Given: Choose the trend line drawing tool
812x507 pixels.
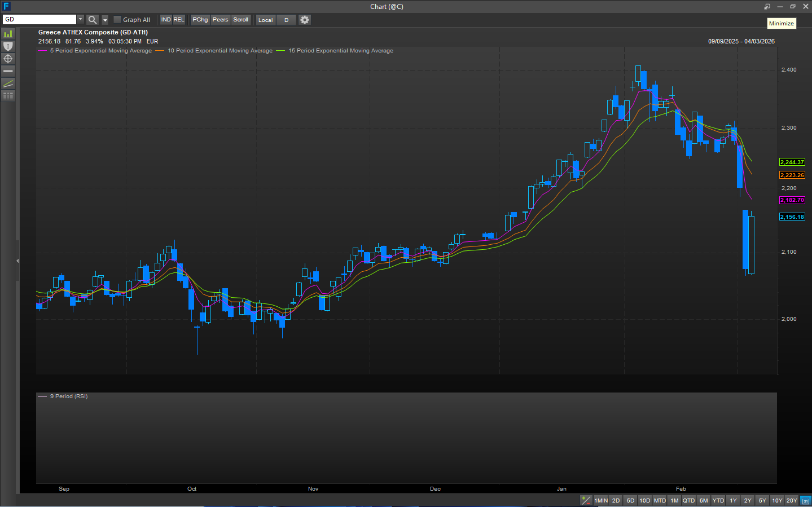Looking at the screenshot, I should pos(8,83).
